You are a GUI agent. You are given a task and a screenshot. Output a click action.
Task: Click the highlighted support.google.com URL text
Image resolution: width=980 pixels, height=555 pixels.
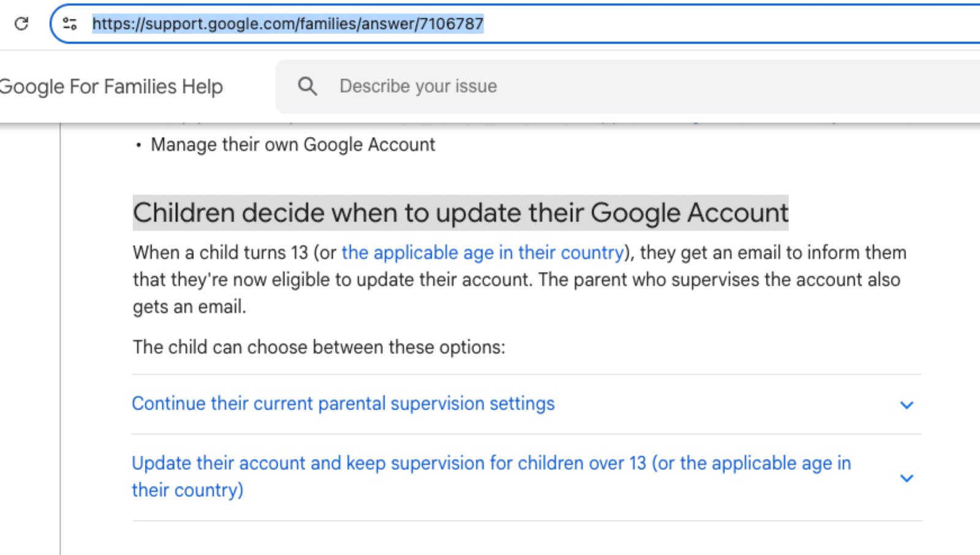click(288, 24)
